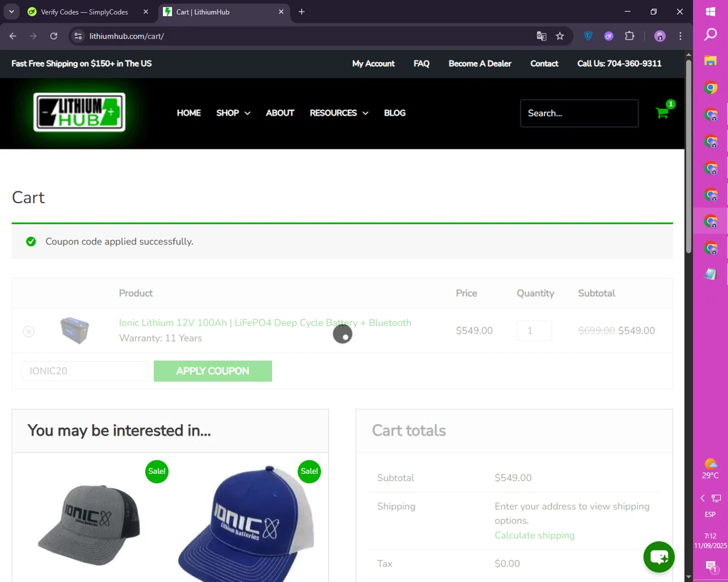Viewport: 728px width, 582px height.
Task: Open the BLOG page
Action: [x=395, y=113]
